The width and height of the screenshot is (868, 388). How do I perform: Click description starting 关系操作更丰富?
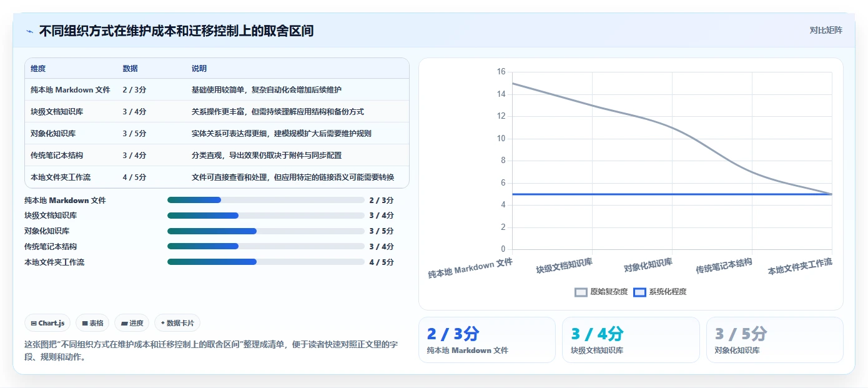tap(278, 112)
